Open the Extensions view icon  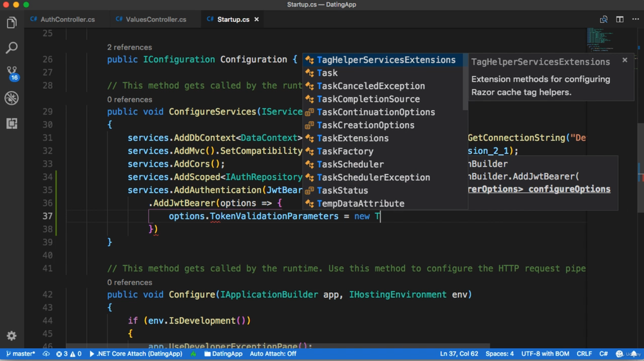[12, 124]
